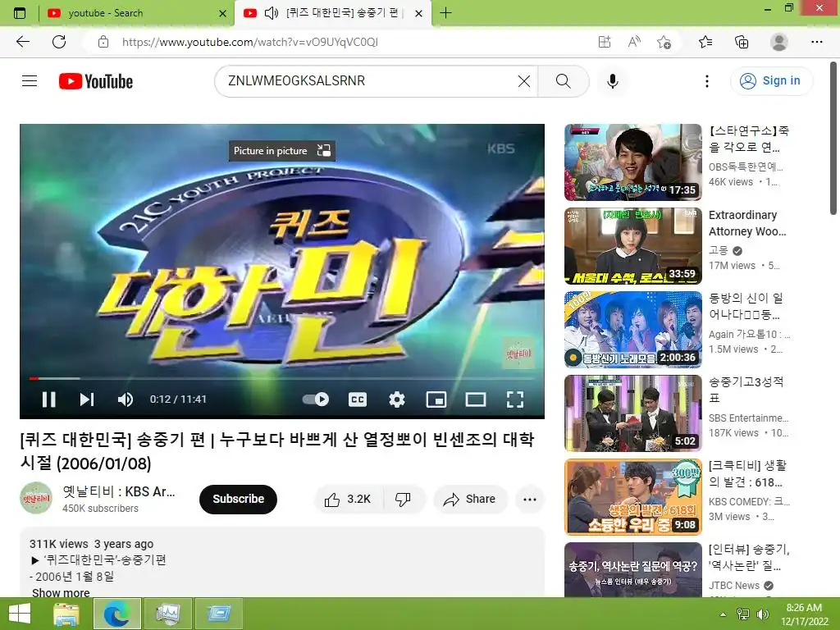Refresh the current page
840x630 pixels.
[59, 42]
